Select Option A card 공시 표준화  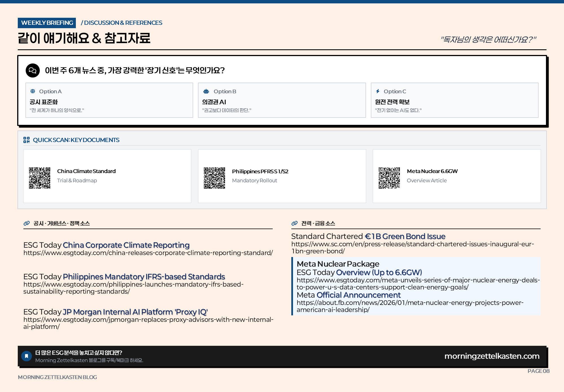[x=109, y=100]
